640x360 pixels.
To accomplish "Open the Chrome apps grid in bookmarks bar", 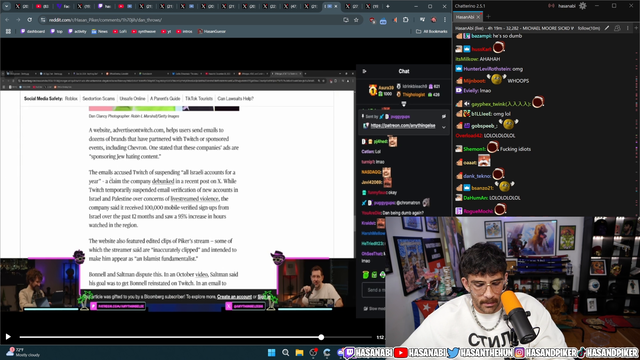I will 8,31.
